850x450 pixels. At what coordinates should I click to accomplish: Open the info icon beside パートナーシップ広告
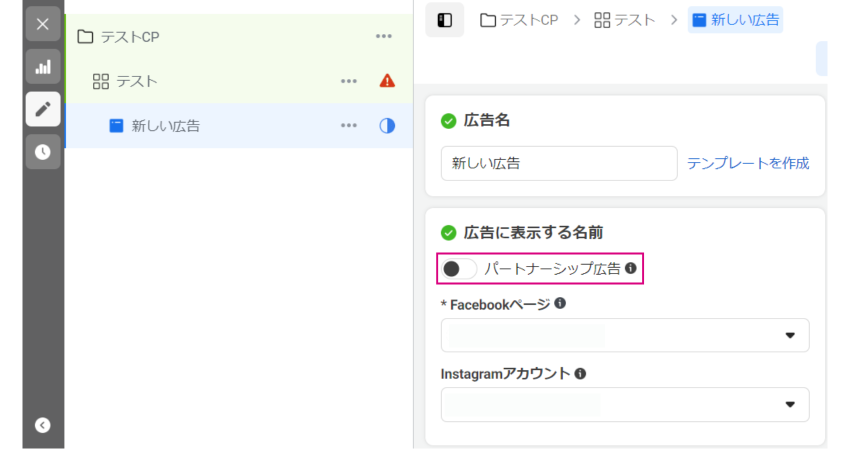[x=630, y=268]
